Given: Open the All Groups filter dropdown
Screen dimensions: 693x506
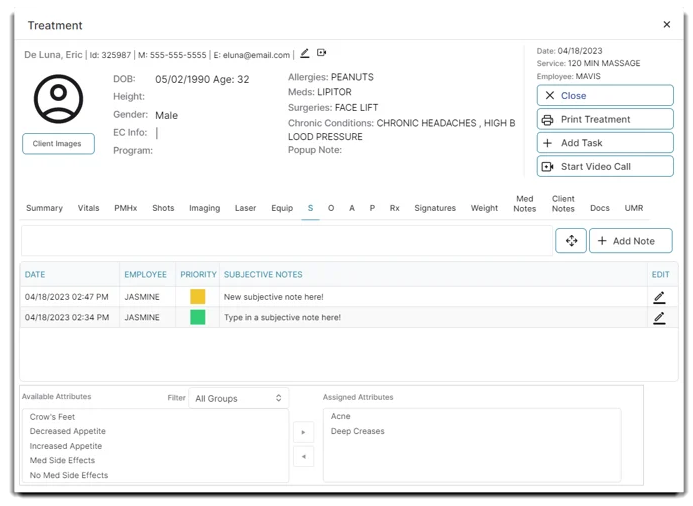Looking at the screenshot, I should pyautogui.click(x=240, y=398).
